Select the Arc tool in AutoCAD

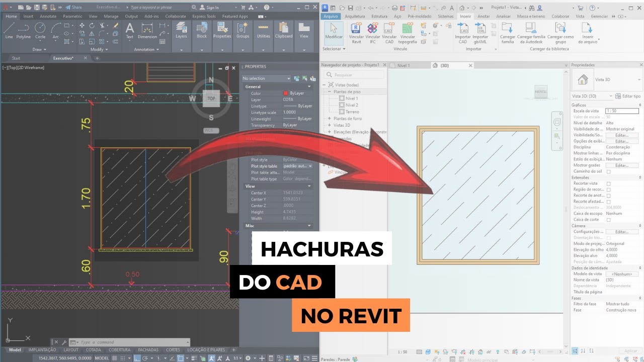[56, 31]
